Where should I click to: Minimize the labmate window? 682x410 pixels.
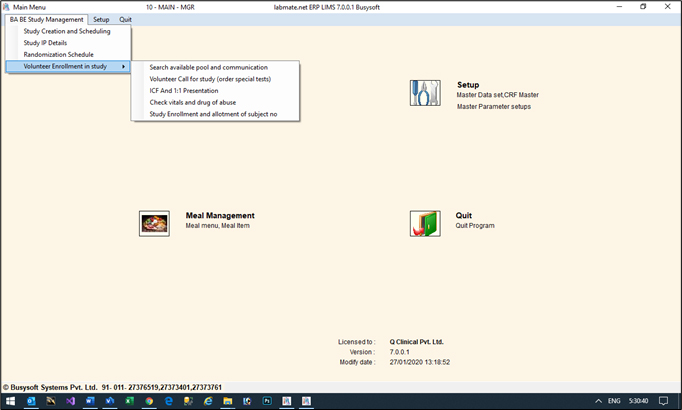pyautogui.click(x=619, y=7)
